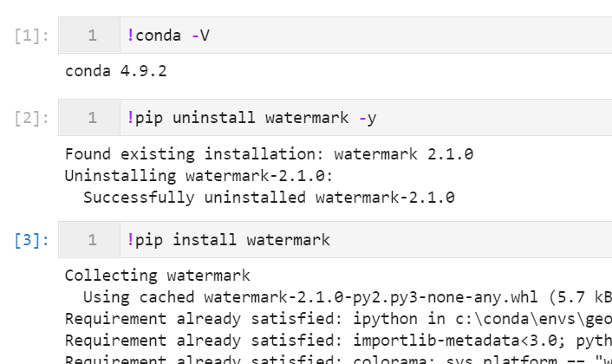This screenshot has height=364, width=612.
Task: Focus the "!pip uninstall watermark -y" cell
Action: pyautogui.click(x=366, y=117)
